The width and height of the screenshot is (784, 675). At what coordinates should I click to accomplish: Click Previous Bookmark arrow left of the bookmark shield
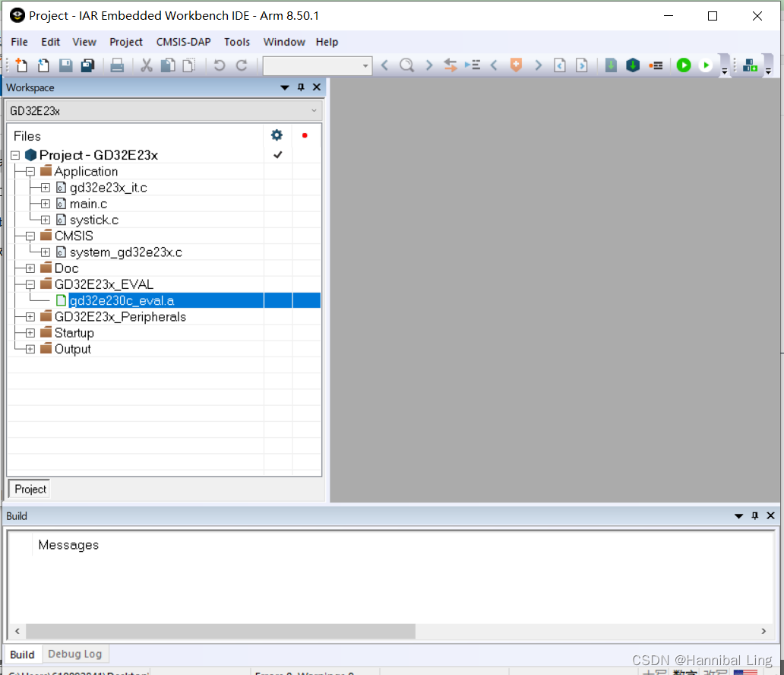494,65
